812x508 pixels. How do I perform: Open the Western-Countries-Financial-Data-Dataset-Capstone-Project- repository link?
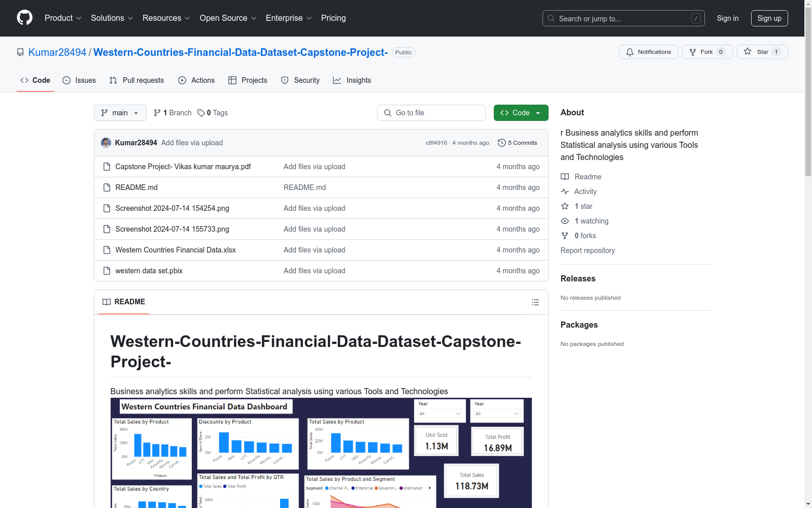(241, 52)
